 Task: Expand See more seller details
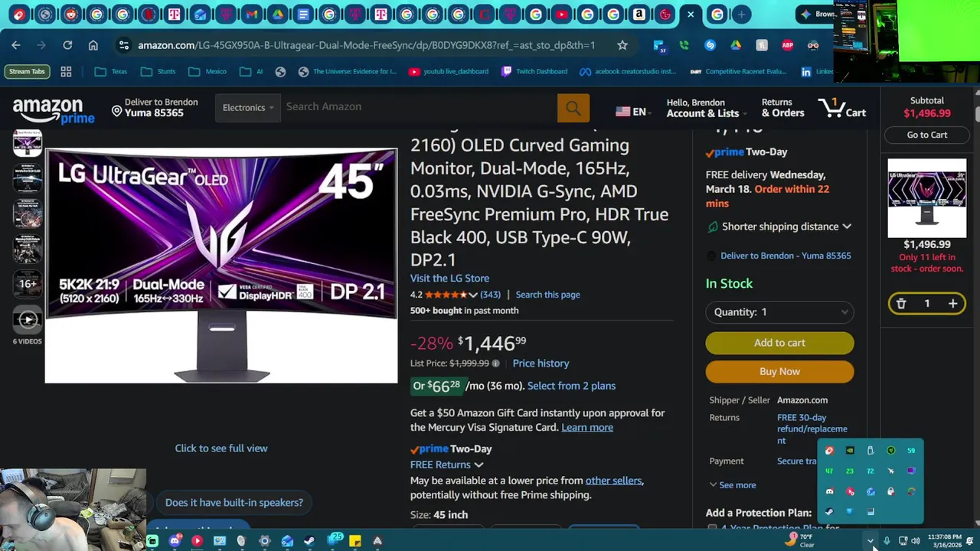[x=732, y=485]
